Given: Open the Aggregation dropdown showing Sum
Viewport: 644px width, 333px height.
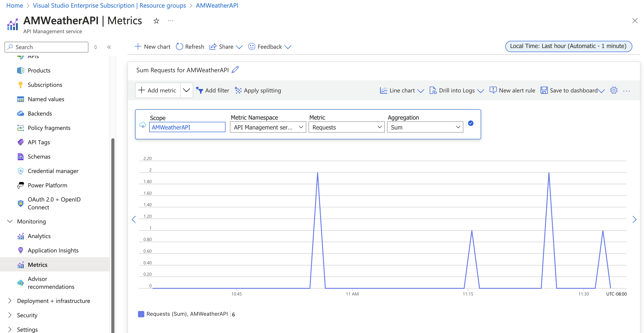Looking at the screenshot, I should click(425, 127).
